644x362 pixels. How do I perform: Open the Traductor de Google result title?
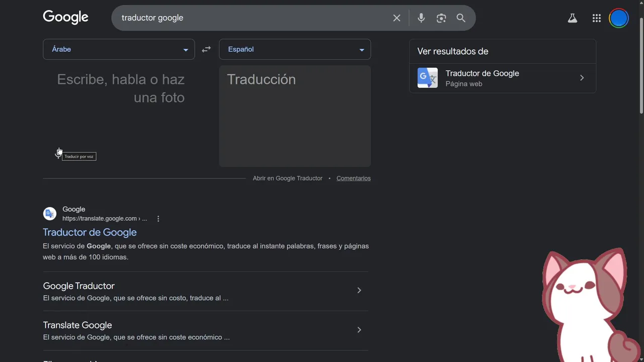coord(90,232)
